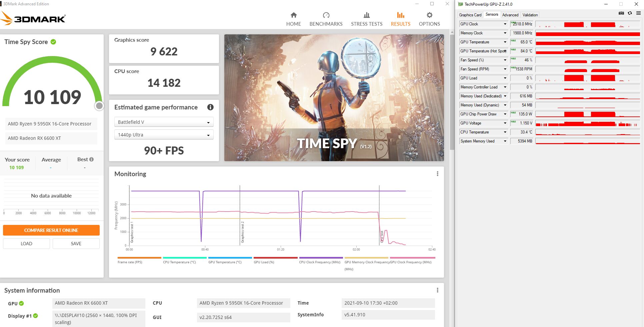Click GPU Temperature (Hot Spot) 84.0 °C value
The width and height of the screenshot is (644, 327).
pos(522,51)
